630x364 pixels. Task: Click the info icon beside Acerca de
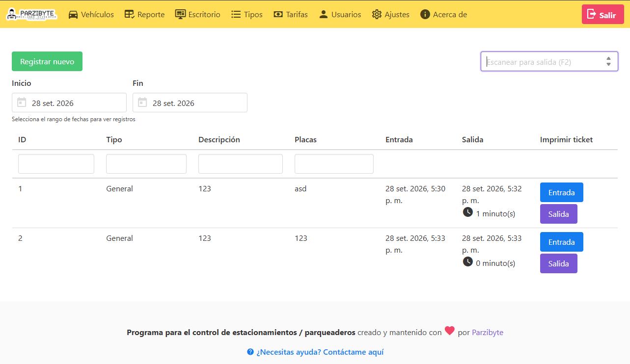(x=425, y=15)
